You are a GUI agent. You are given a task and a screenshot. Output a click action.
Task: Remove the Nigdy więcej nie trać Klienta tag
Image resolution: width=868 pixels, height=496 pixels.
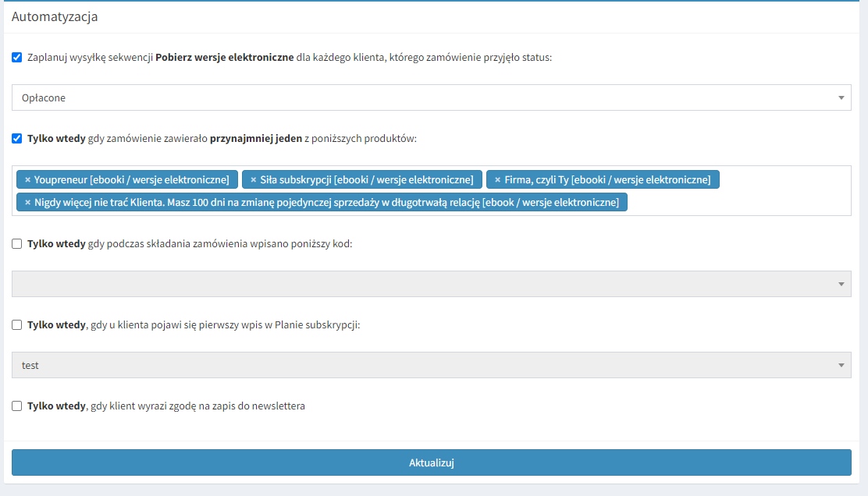tap(27, 203)
